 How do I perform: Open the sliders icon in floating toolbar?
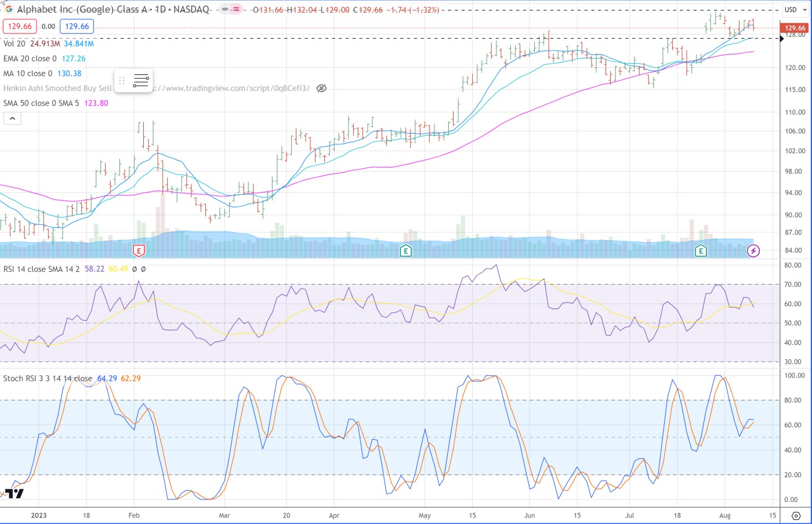tap(141, 81)
